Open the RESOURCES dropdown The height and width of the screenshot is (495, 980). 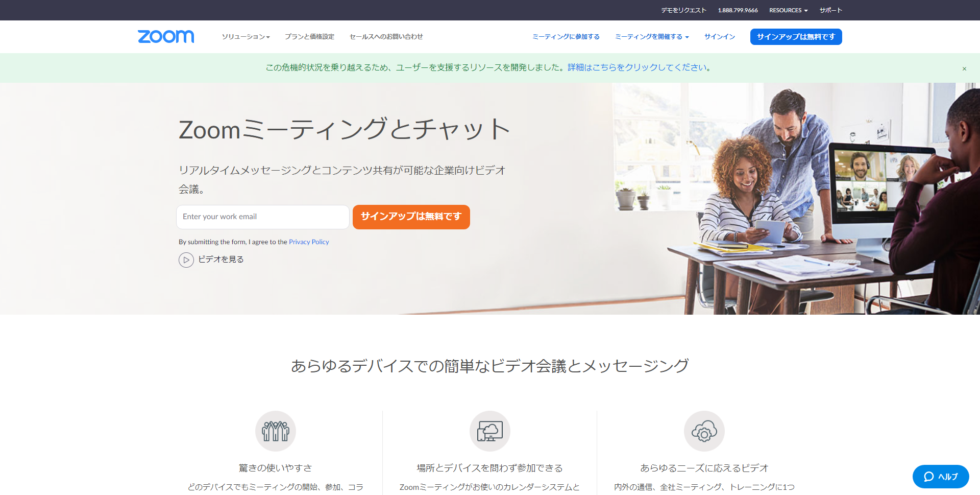788,10
